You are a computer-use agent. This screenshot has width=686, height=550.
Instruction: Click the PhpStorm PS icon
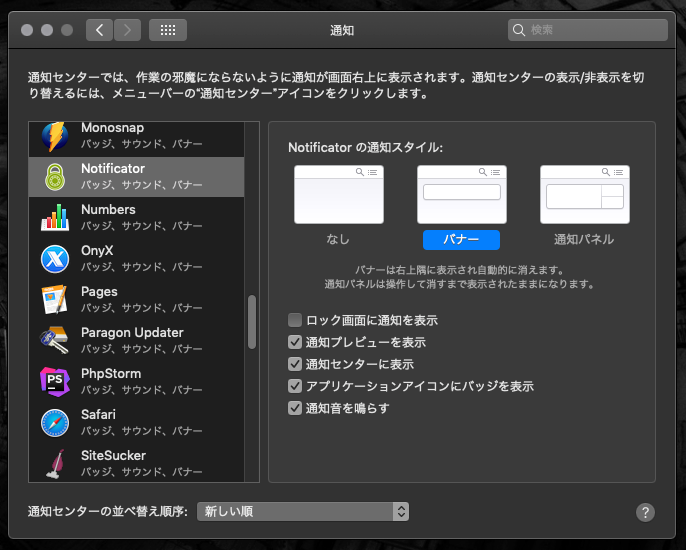(55, 382)
